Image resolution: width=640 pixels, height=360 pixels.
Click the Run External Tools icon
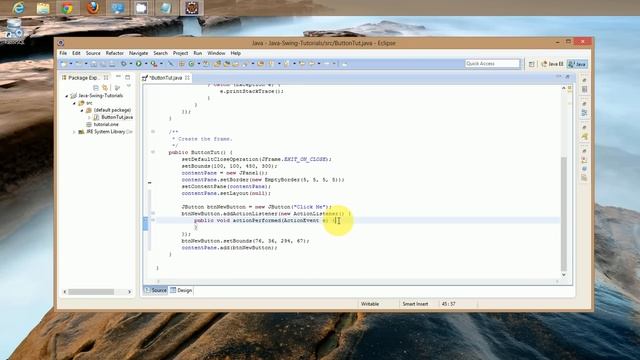(154, 64)
